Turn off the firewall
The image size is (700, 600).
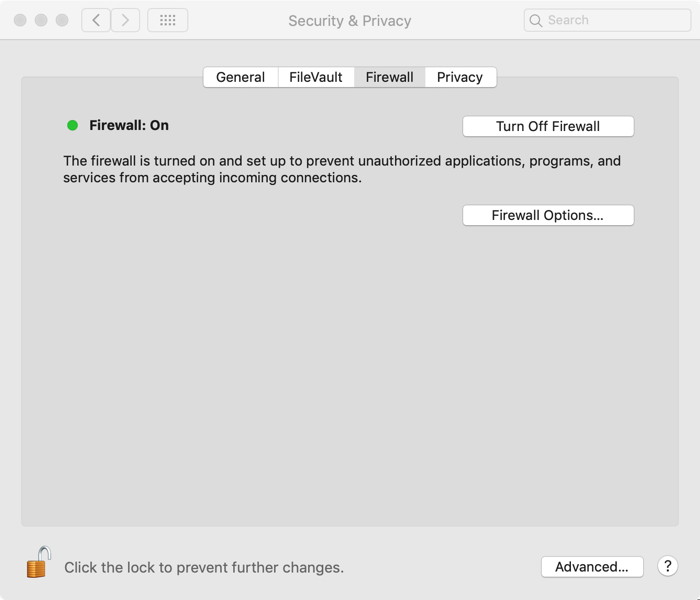[548, 126]
